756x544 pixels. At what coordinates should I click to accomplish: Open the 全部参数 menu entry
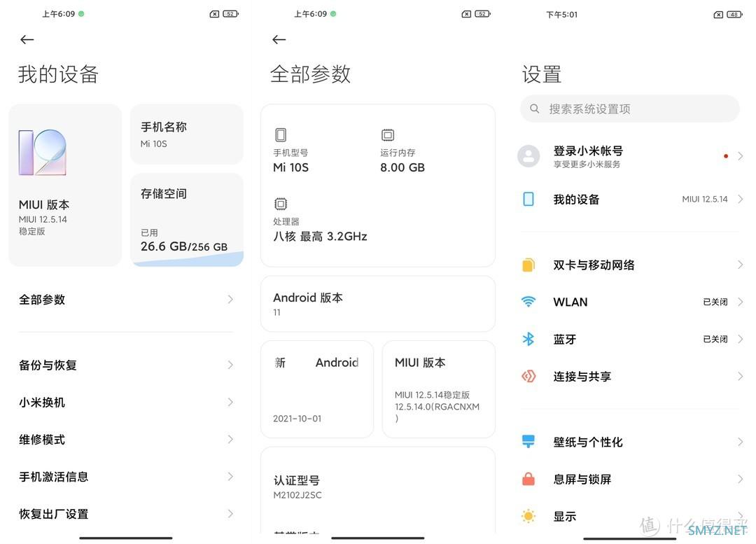coord(126,300)
